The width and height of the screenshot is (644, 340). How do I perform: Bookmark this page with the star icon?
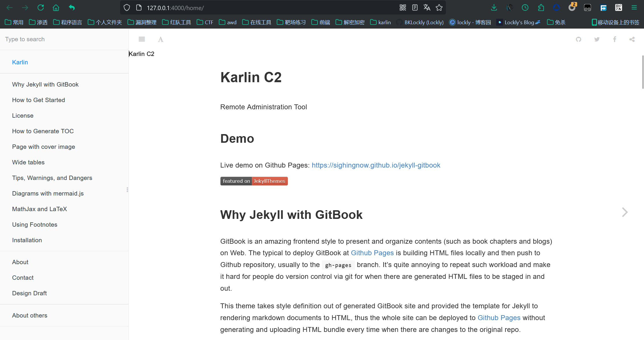439,8
